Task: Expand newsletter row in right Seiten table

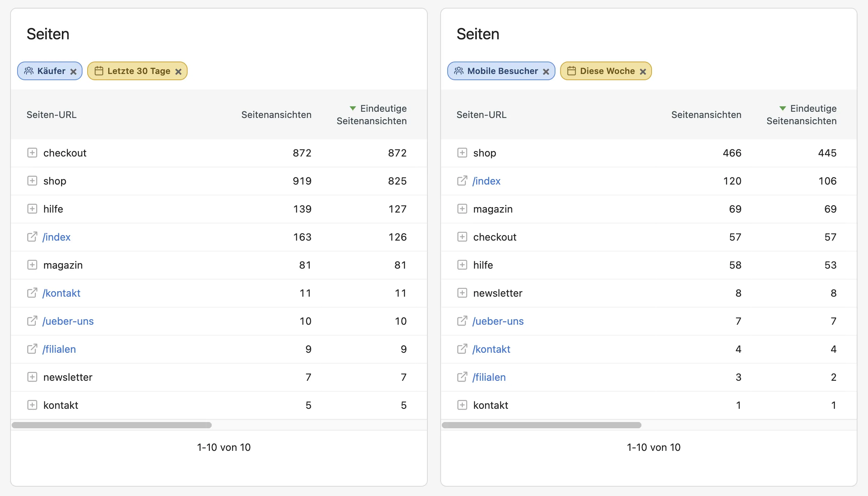Action: pyautogui.click(x=462, y=293)
